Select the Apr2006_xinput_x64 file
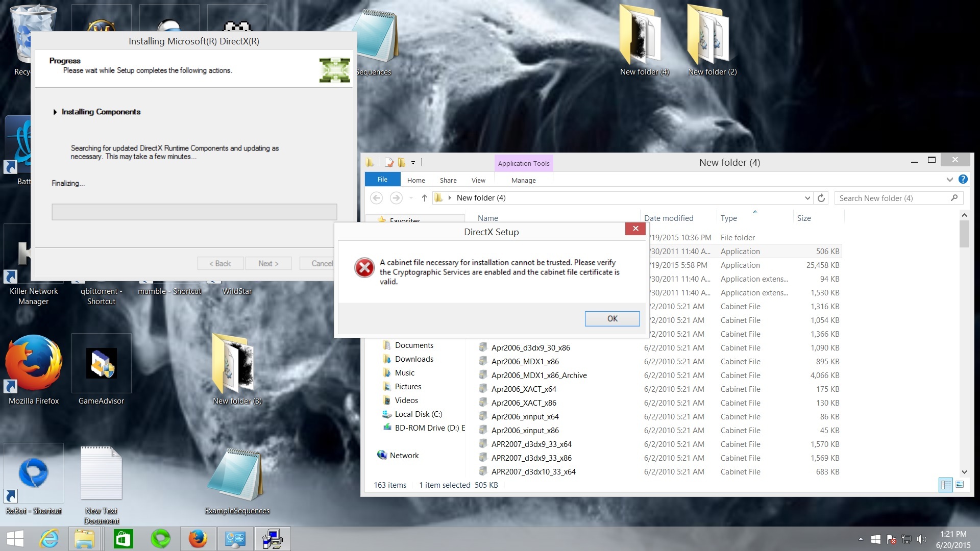This screenshot has width=980, height=551. (x=525, y=417)
